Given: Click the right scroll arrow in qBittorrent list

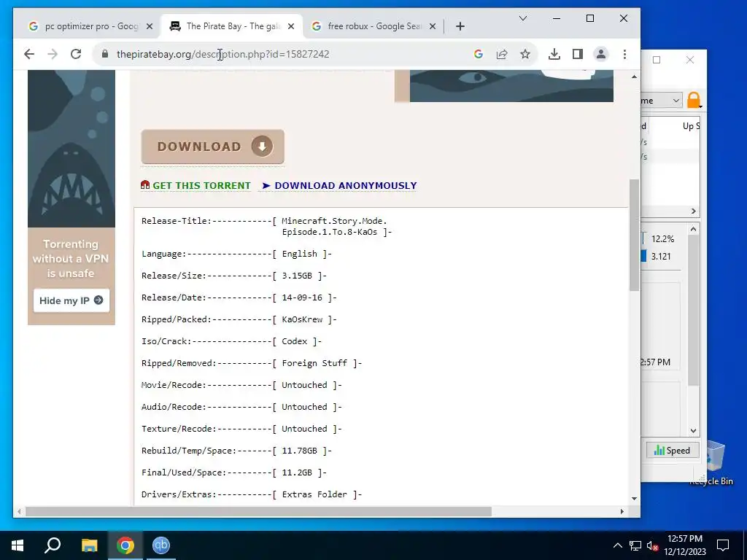Looking at the screenshot, I should point(693,211).
